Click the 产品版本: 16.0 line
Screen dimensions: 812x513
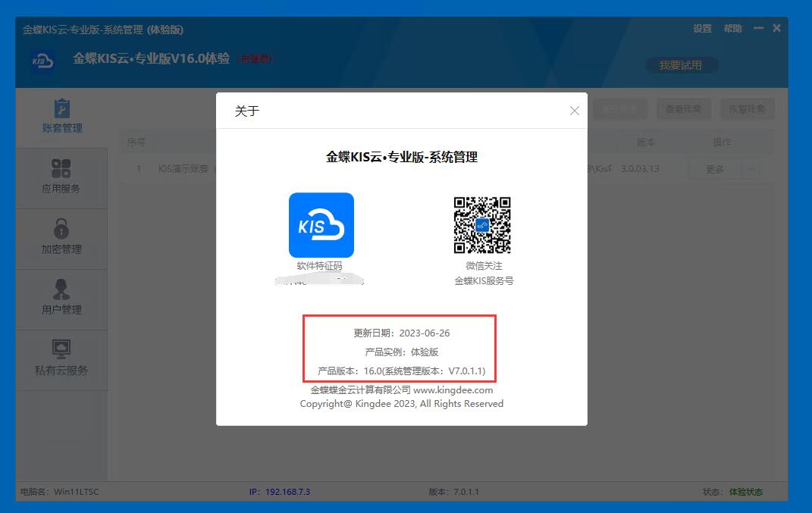click(401, 371)
